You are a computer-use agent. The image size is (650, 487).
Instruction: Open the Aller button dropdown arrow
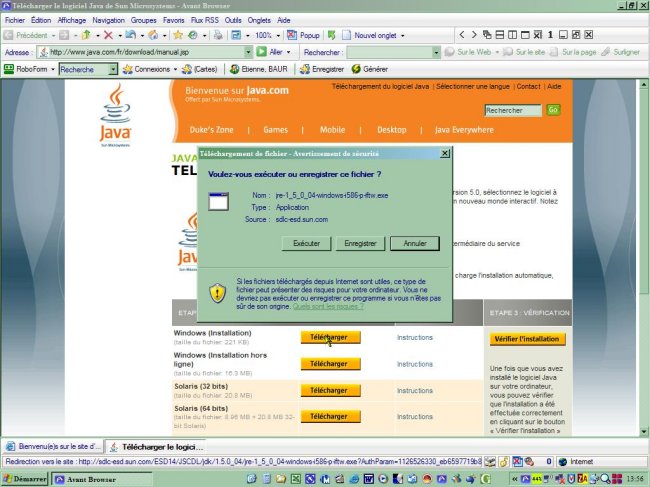coord(289,52)
